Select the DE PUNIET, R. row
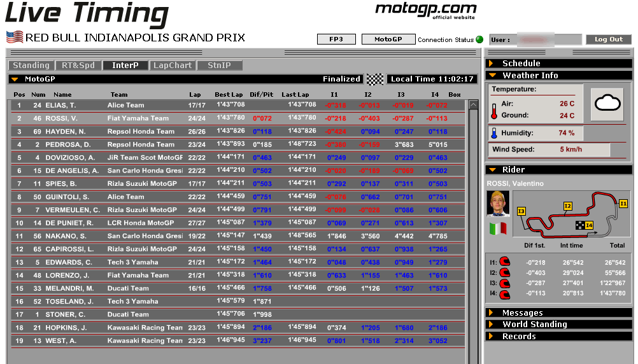The image size is (638, 364). coord(238,223)
